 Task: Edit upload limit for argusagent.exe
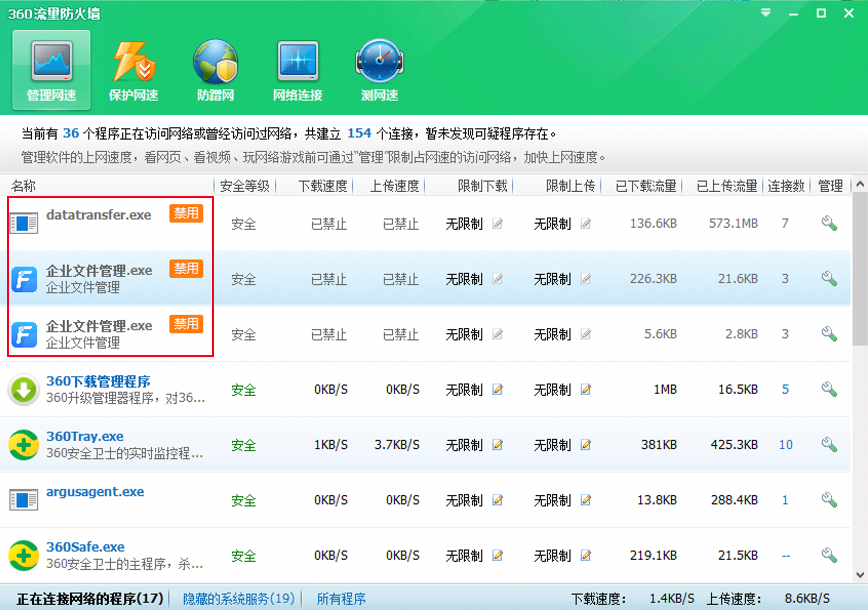pyautogui.click(x=586, y=500)
